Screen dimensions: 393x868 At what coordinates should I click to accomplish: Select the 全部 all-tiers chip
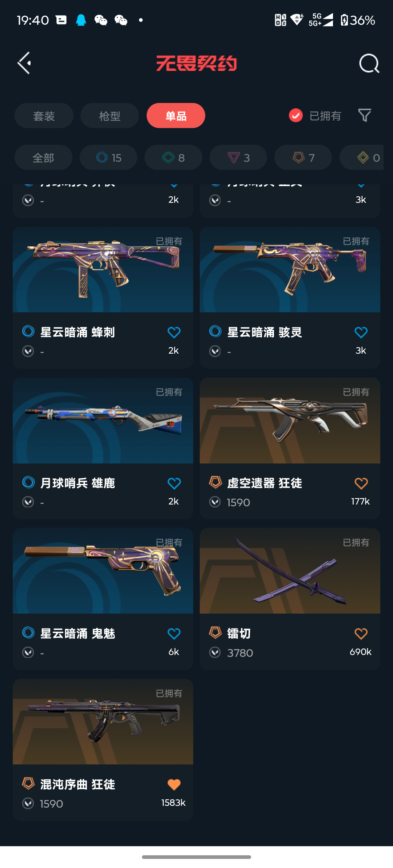tap(43, 157)
